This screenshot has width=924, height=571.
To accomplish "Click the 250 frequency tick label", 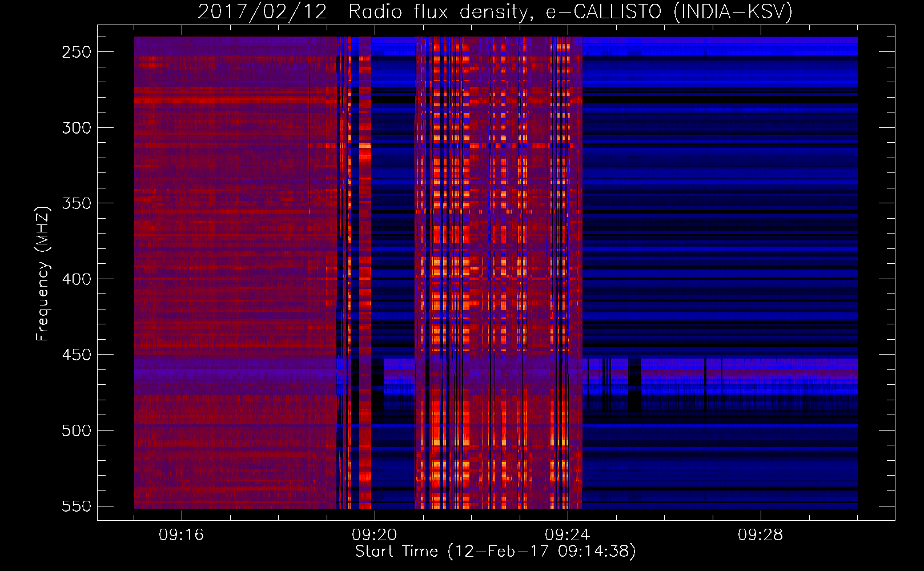I will (x=77, y=52).
